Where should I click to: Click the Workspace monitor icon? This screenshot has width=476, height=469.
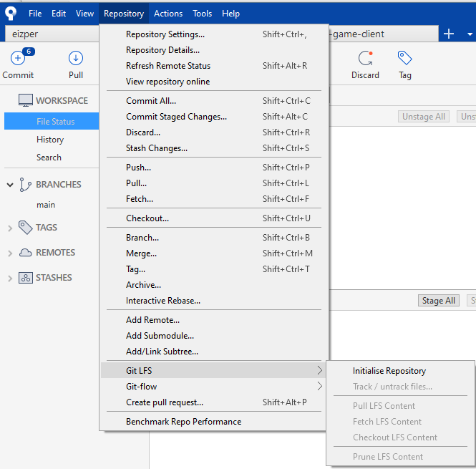tap(26, 101)
